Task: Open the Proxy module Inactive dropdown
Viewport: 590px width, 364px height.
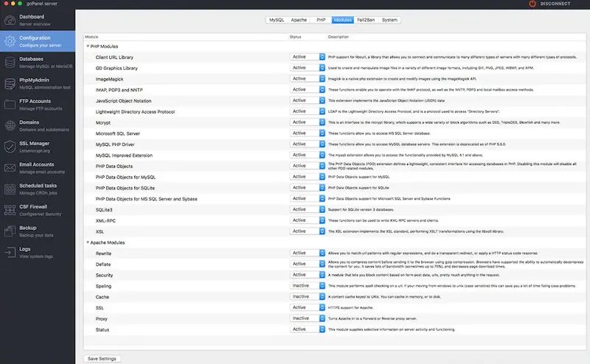Action: click(308, 318)
